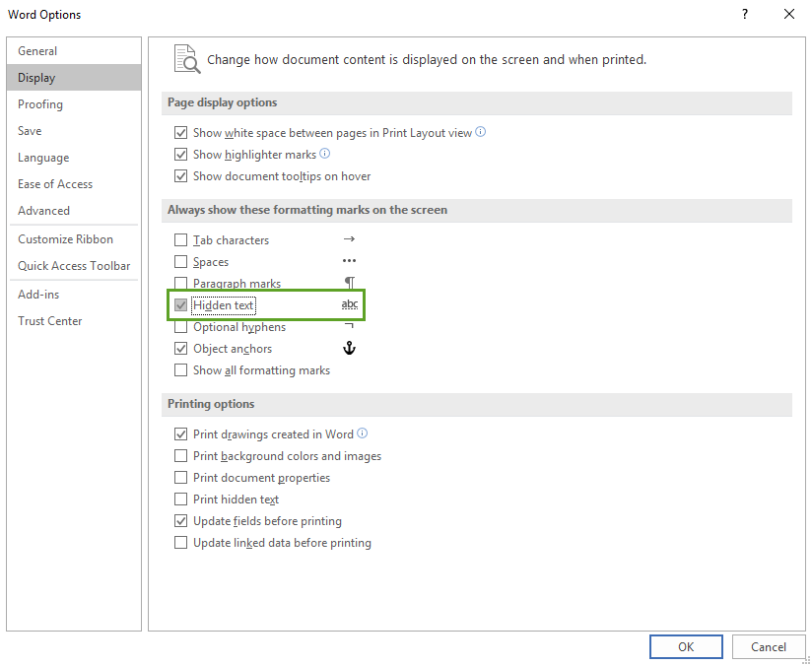812x666 pixels.
Task: Switch to Advanced options
Action: (74, 211)
